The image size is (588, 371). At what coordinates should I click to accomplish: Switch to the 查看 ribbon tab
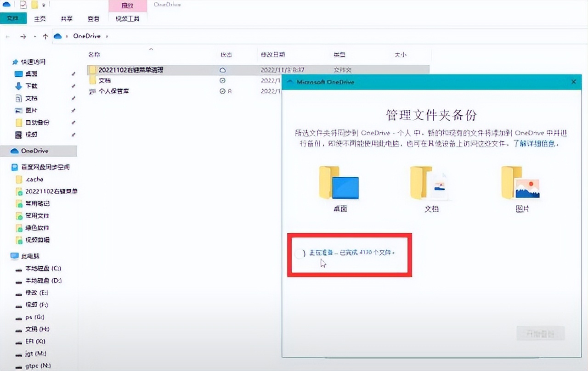point(93,19)
